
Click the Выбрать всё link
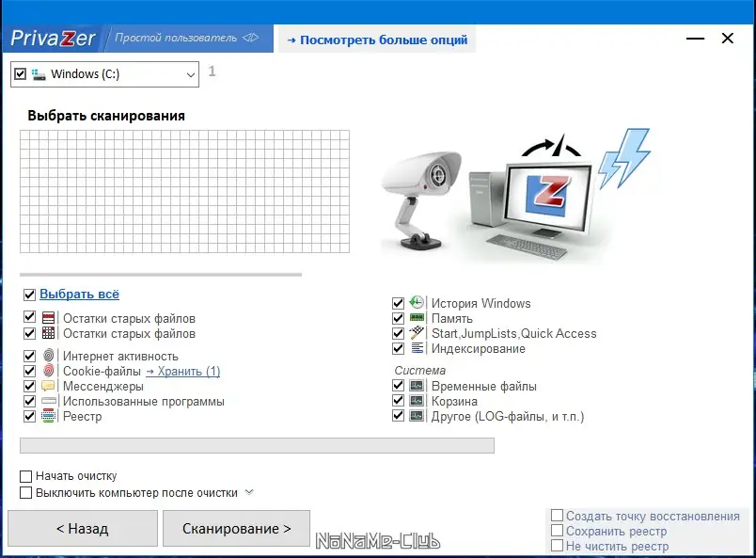[x=79, y=294]
